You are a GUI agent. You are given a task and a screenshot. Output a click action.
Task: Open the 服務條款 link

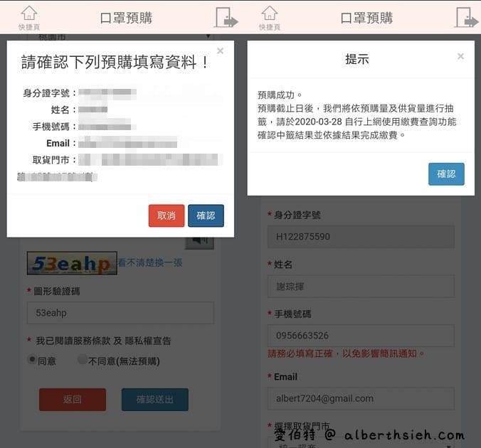pos(91,341)
